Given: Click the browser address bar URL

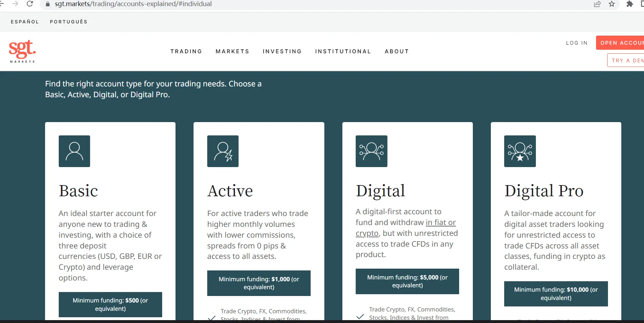Looking at the screenshot, I should [133, 4].
